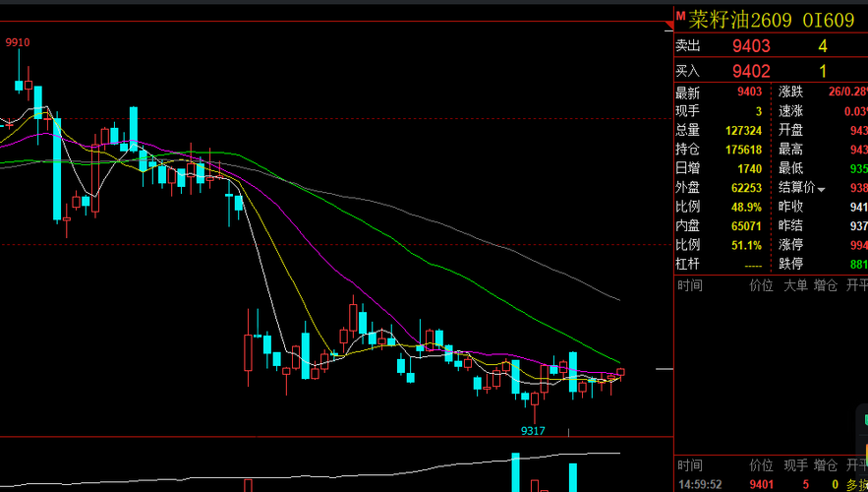Click the 开盘 label
The height and width of the screenshot is (492, 868).
click(x=790, y=130)
